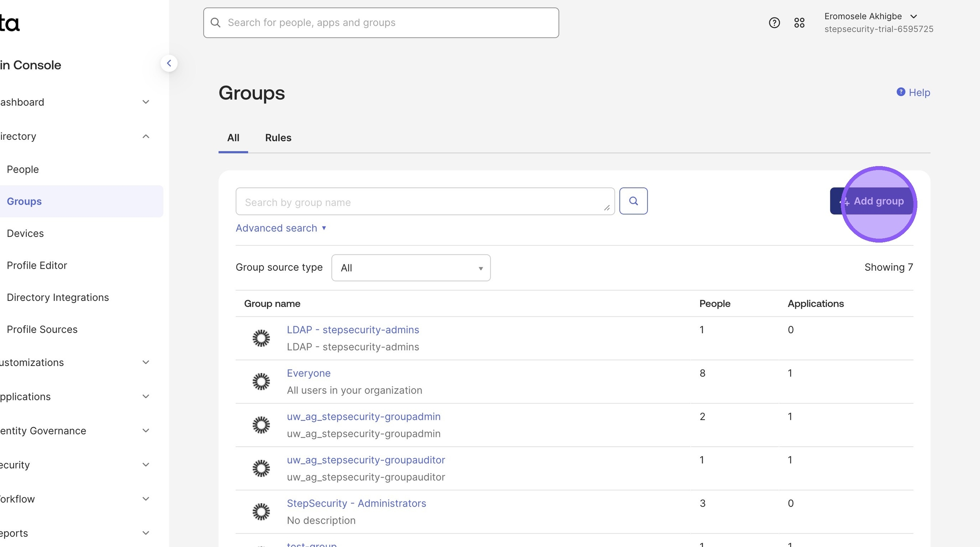
Task: Open the Group source type dropdown
Action: (x=410, y=268)
